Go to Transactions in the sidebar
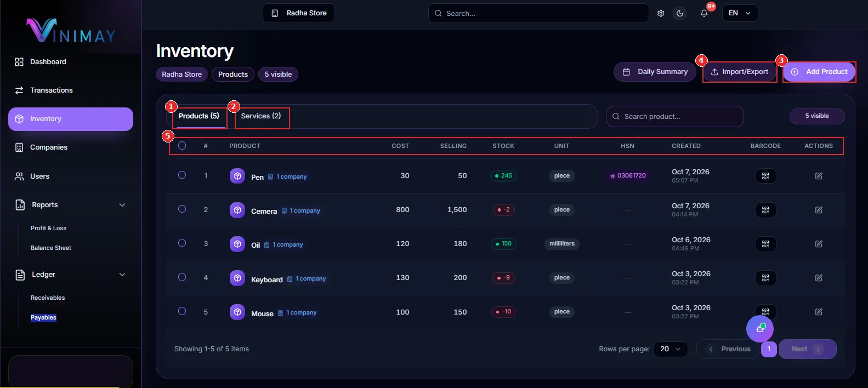This screenshot has width=868, height=388. 71,90
